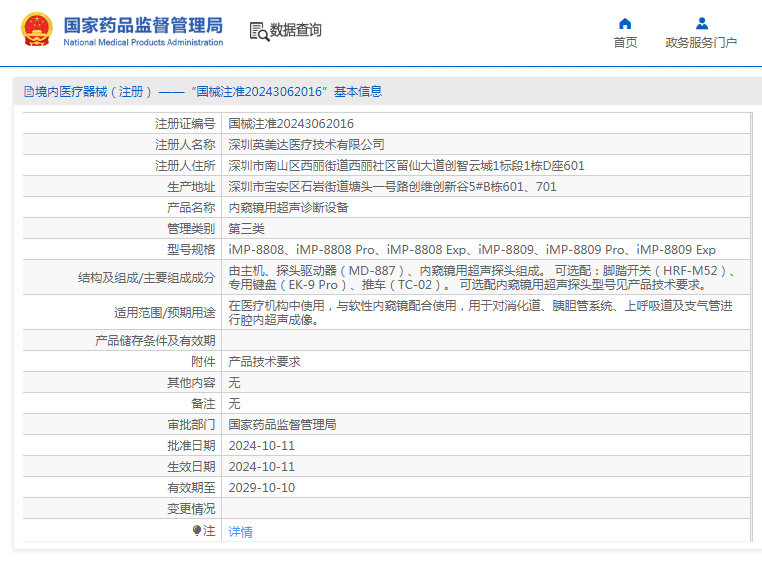Click the 政务服务门户 text label
The width and height of the screenshot is (762, 561).
click(701, 43)
